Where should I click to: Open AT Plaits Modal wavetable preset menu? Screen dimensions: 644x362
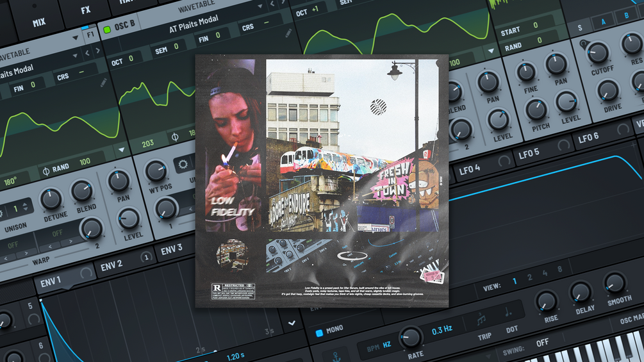click(x=194, y=24)
